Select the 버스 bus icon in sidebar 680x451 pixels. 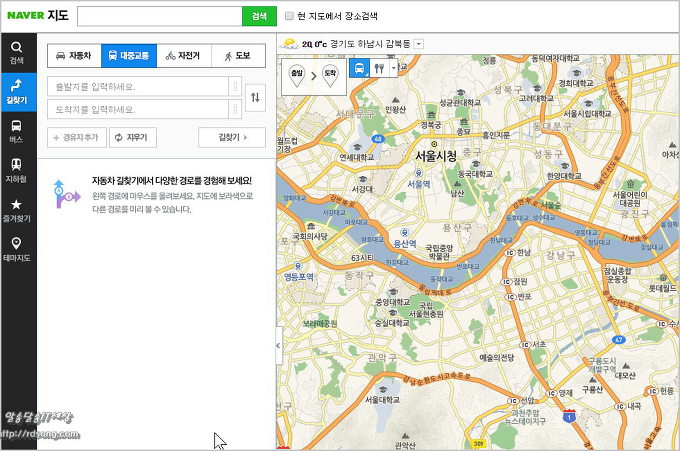coord(17,131)
